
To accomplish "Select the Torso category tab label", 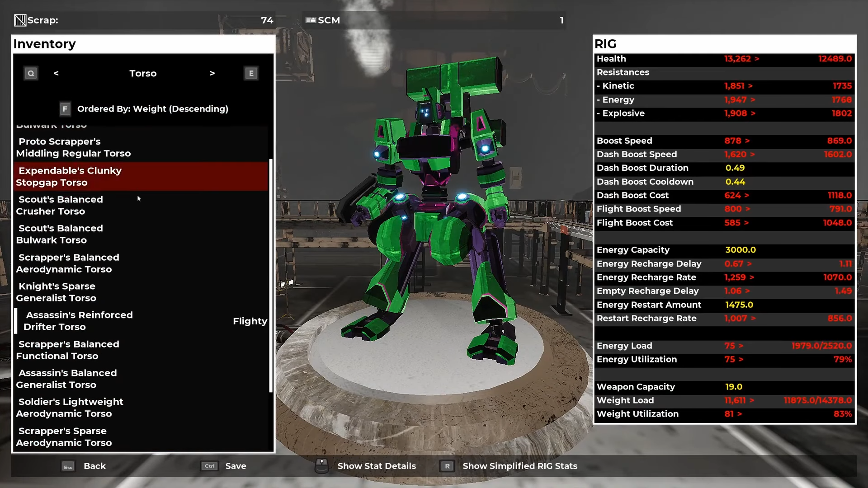I will coord(143,73).
